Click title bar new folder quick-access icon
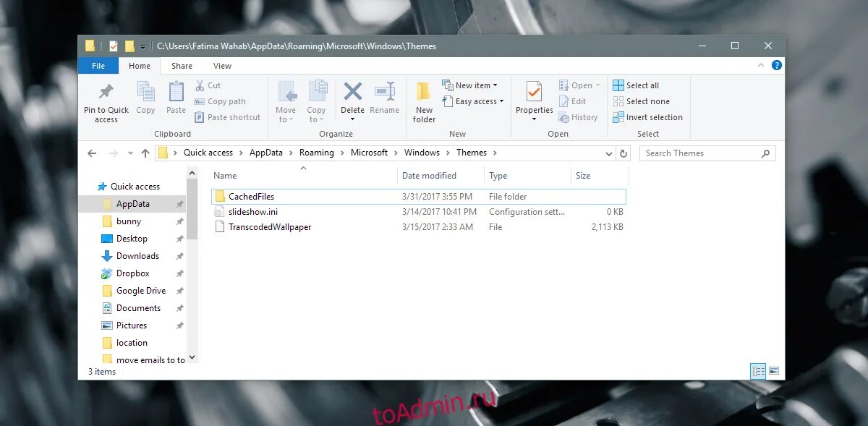 pos(129,46)
